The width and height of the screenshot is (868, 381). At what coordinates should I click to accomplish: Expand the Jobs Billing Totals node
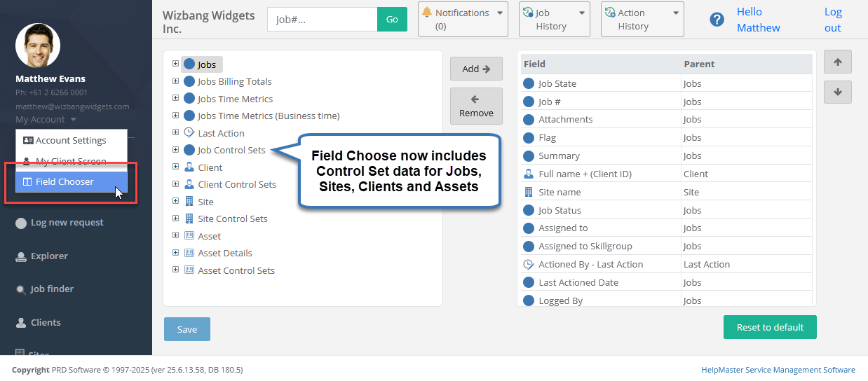(175, 81)
